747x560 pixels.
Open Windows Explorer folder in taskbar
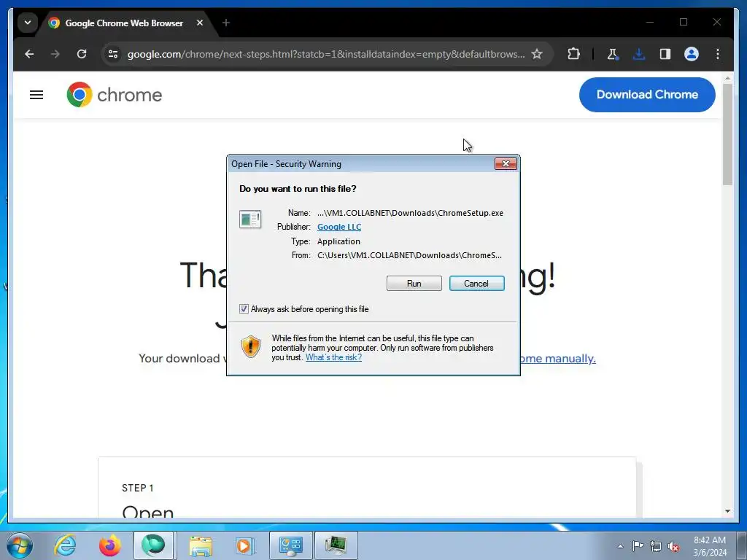(201, 545)
